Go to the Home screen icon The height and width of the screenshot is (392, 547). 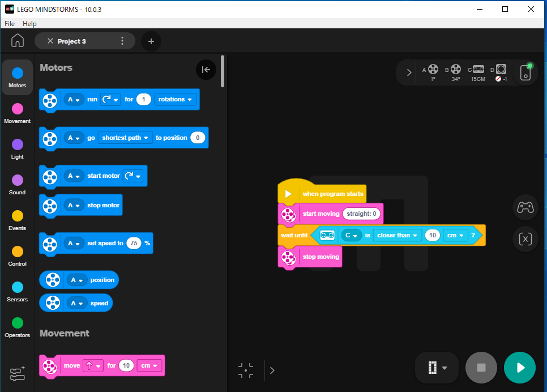click(18, 41)
